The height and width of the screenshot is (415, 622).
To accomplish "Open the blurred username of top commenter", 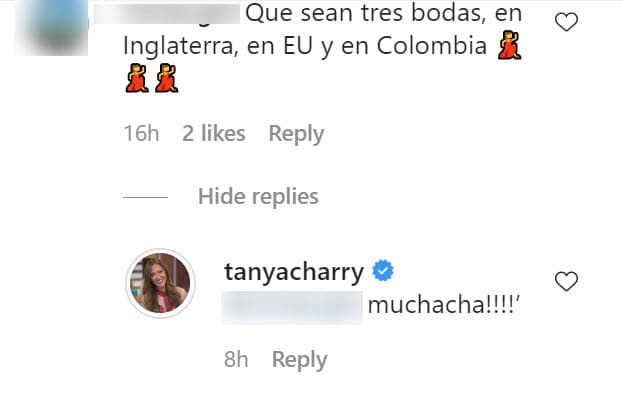I will pos(167,14).
